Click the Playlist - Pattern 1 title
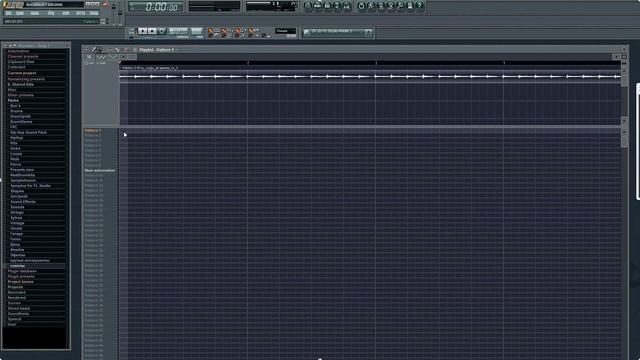This screenshot has height=360, width=640. 157,50
